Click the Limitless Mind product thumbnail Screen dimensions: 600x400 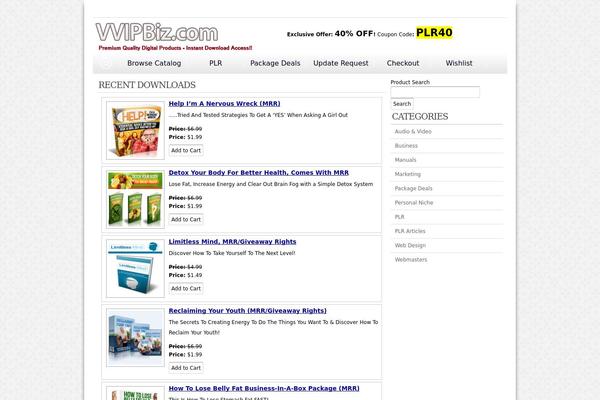pyautogui.click(x=135, y=268)
